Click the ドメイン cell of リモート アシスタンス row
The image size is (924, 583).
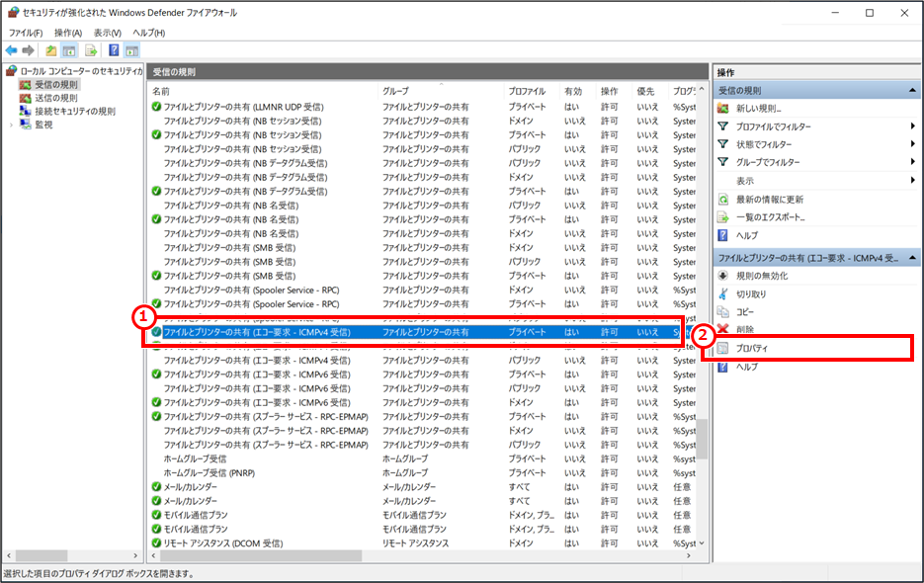pyautogui.click(x=521, y=543)
